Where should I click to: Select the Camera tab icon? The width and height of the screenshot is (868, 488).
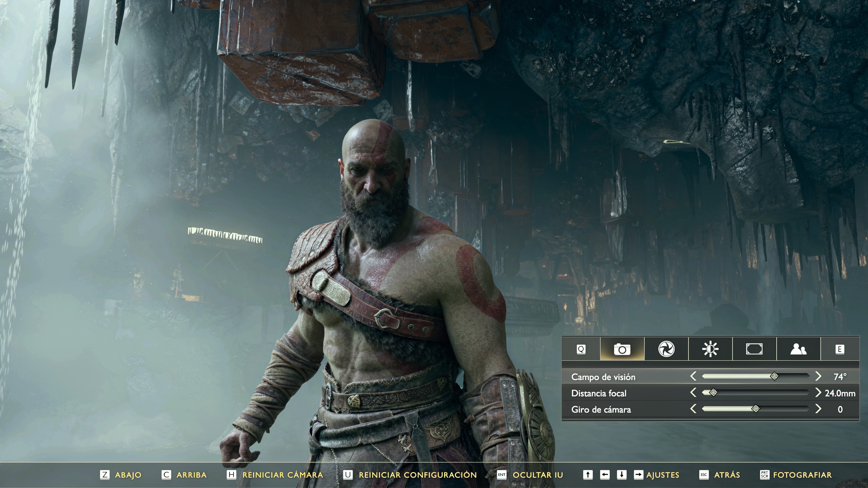[x=622, y=349]
